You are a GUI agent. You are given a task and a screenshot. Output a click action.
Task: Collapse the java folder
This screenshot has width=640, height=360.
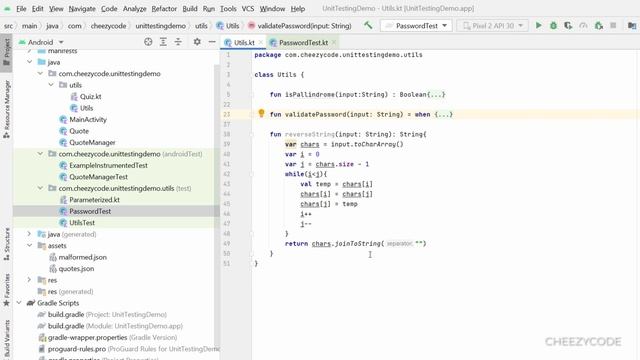tap(29, 62)
